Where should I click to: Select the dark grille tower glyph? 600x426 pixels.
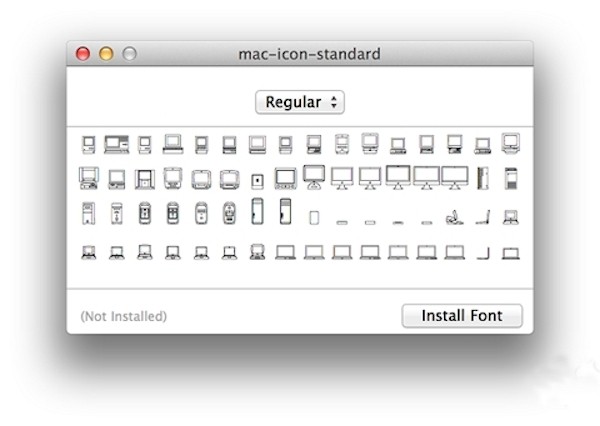(x=511, y=178)
